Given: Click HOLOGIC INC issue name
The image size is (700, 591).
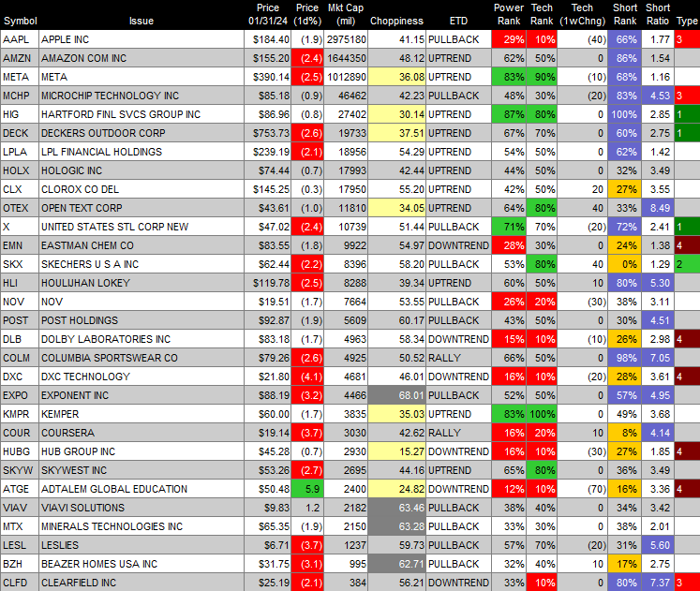Looking at the screenshot, I should [x=71, y=170].
